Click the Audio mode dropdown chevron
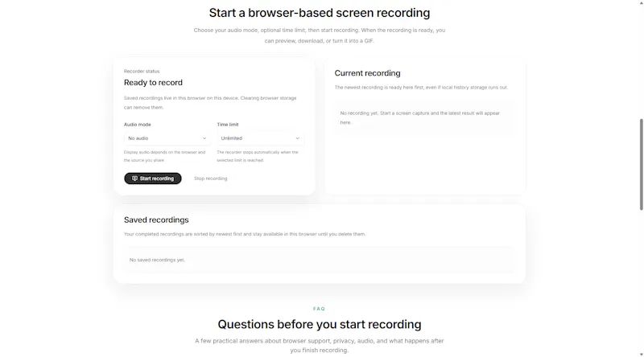 (x=204, y=138)
